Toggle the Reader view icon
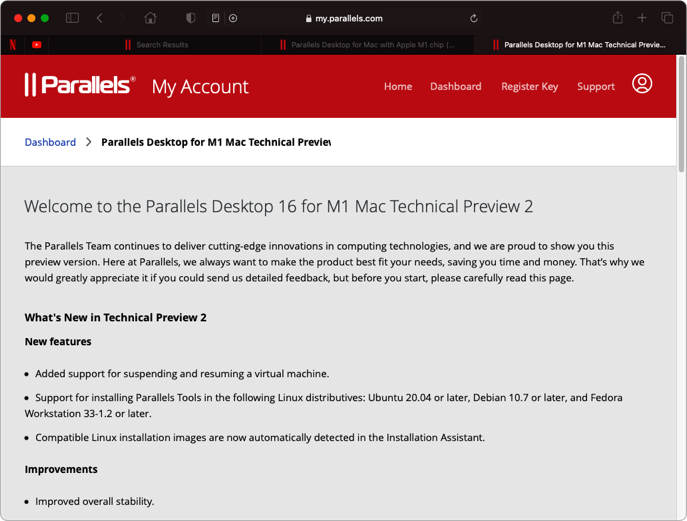Image resolution: width=687 pixels, height=521 pixels. 215,18
